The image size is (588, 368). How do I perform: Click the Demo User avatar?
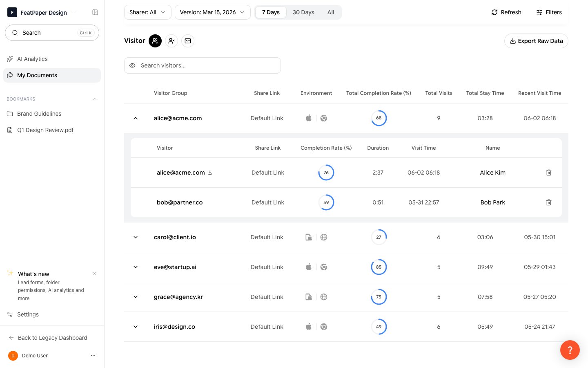13,356
